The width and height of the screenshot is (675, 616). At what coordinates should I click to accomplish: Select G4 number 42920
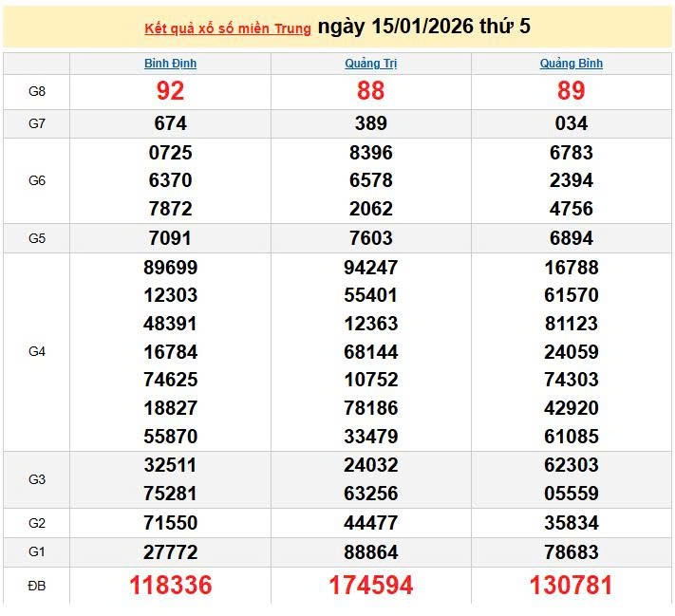(x=572, y=408)
